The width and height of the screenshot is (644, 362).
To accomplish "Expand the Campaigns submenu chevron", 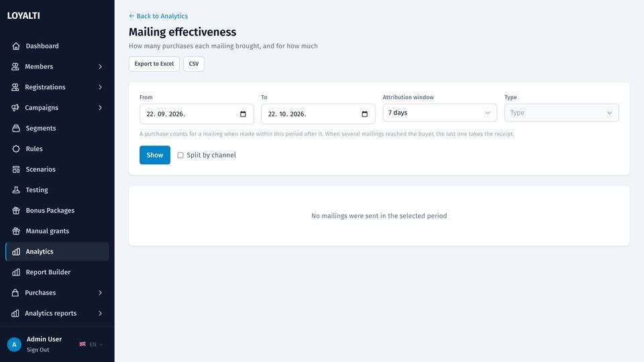I will coord(100,107).
